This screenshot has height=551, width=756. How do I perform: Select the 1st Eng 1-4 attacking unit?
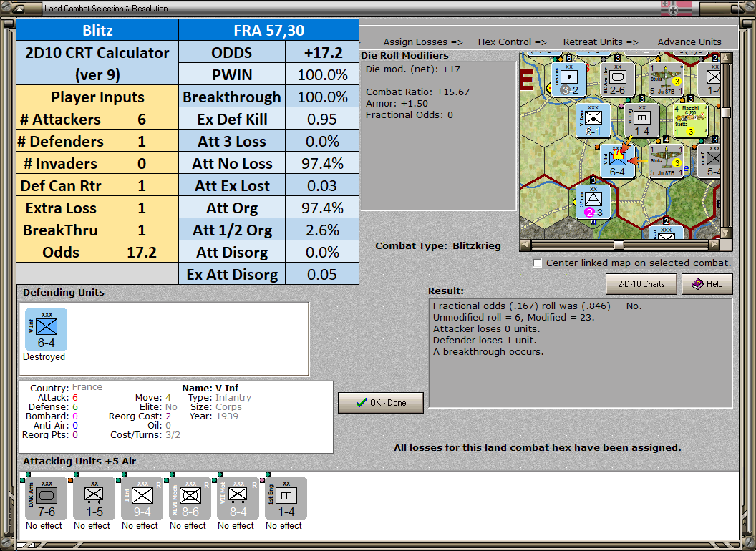coord(286,499)
